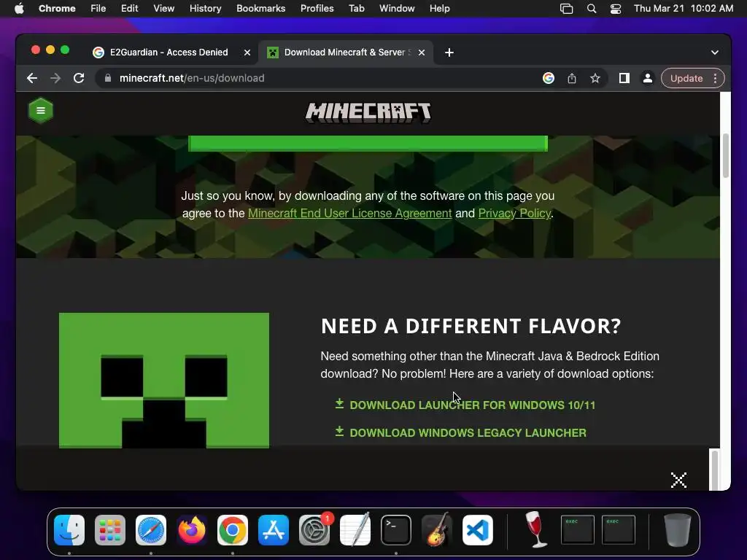Open the Wine app in the Dock

(x=536, y=529)
